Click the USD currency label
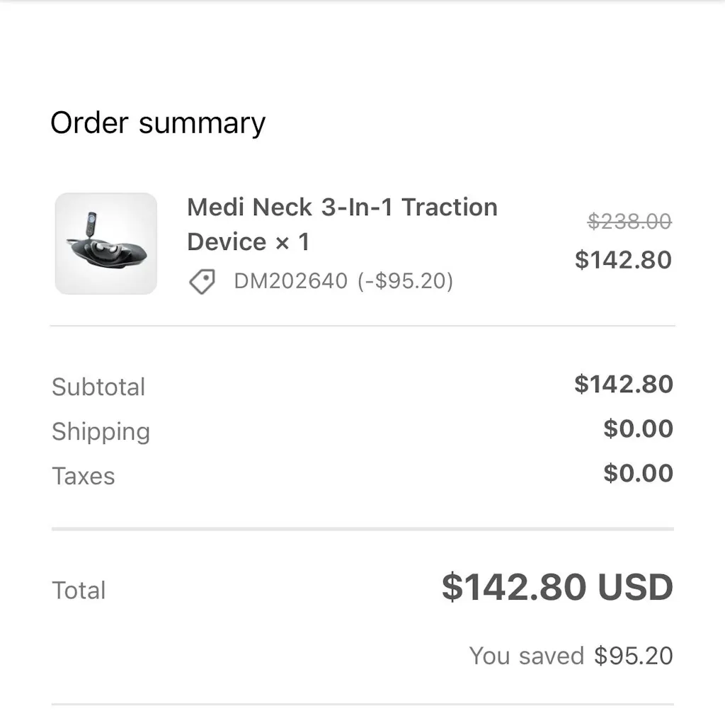The image size is (725, 728). pyautogui.click(x=635, y=588)
